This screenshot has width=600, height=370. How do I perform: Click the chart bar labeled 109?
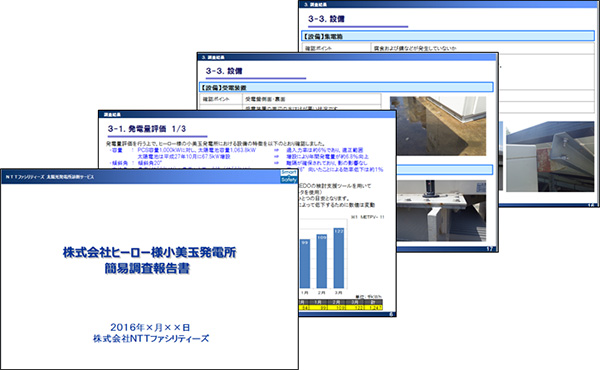pos(322,261)
